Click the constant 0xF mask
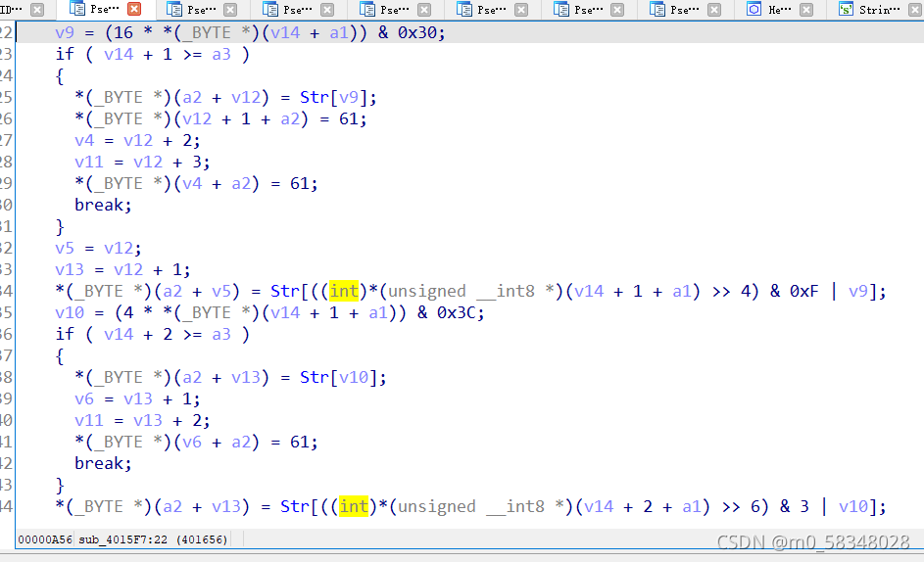This screenshot has width=924, height=562. pos(804,291)
